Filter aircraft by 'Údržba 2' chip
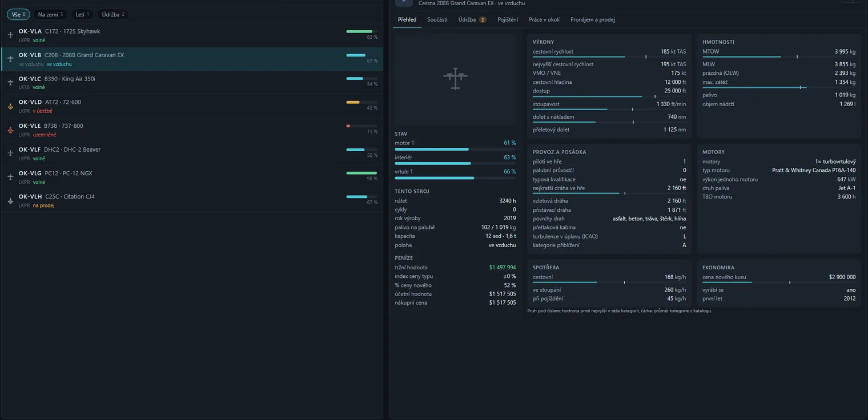The height and width of the screenshot is (420, 868). [113, 14]
